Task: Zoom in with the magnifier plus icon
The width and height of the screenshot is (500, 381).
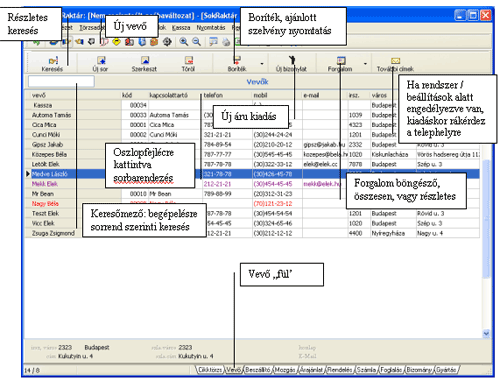Action: (183, 42)
